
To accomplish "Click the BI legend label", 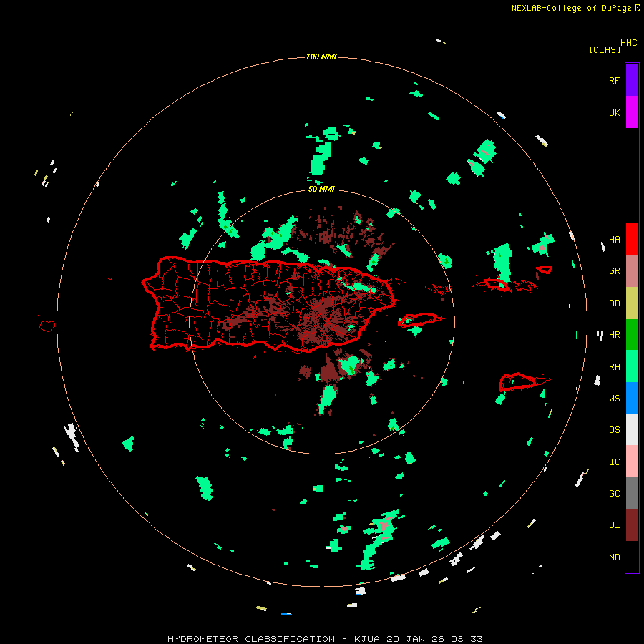I will coord(614,525).
